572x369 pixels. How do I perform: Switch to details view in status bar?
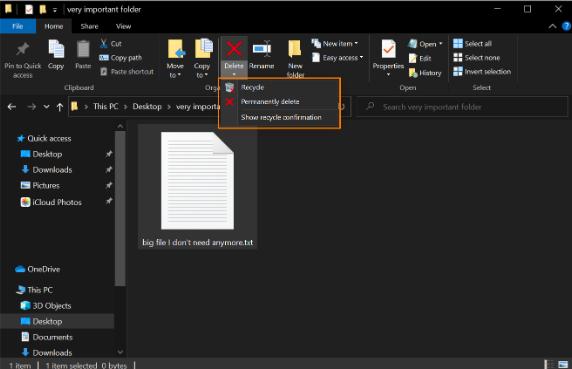pos(549,364)
